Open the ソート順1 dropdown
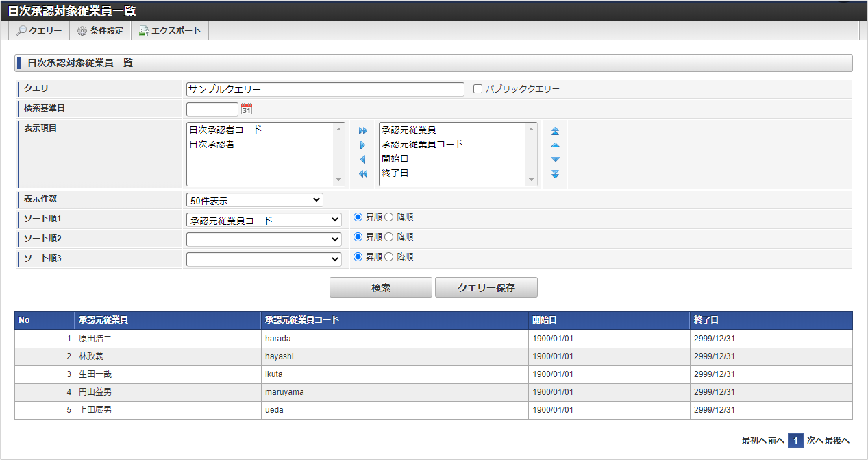This screenshot has height=460, width=868. point(264,220)
